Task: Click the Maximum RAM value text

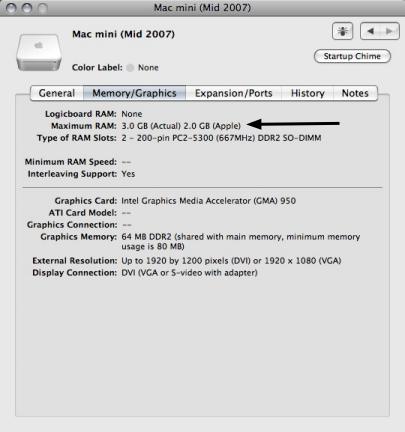Action: tap(181, 126)
